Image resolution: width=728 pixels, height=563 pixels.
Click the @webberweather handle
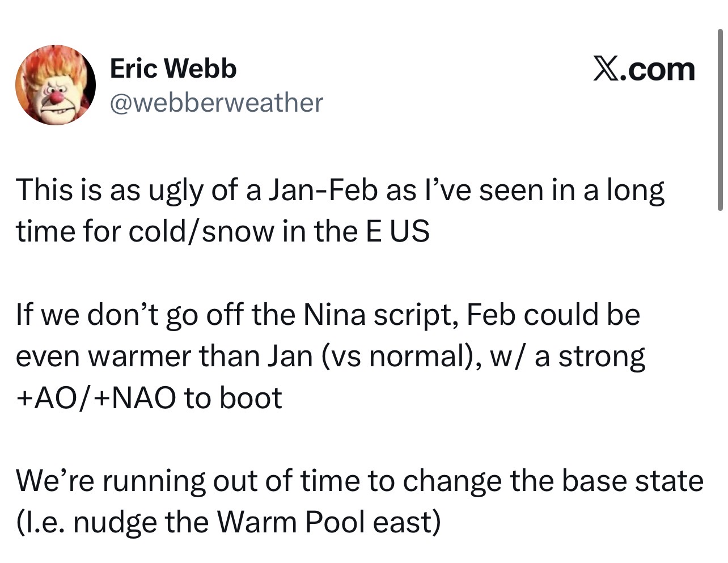click(216, 103)
